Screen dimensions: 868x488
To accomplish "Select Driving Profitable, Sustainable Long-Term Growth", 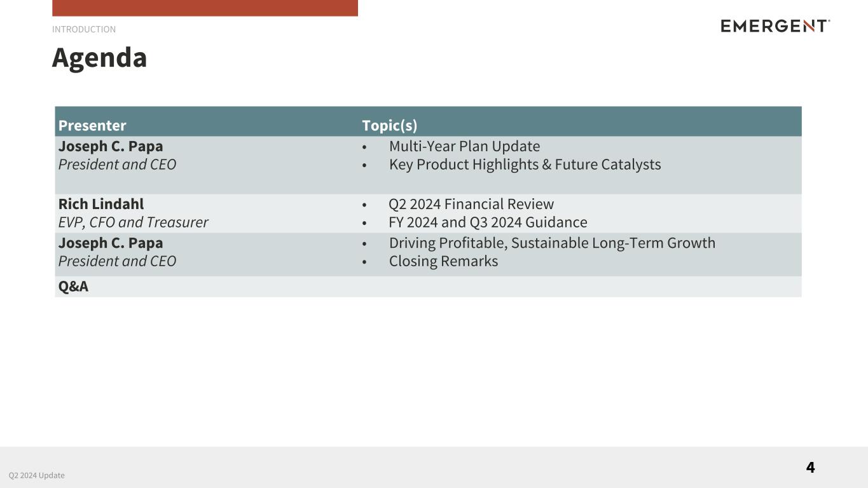I will pyautogui.click(x=552, y=243).
